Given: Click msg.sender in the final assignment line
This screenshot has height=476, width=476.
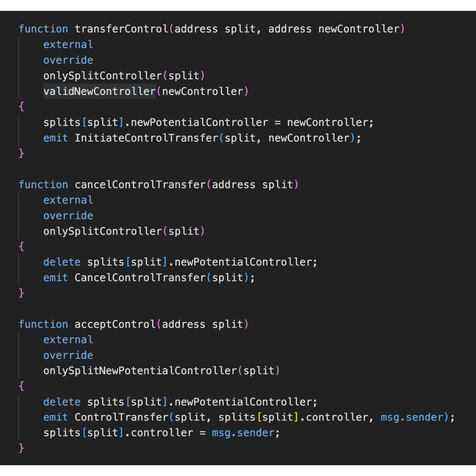Looking at the screenshot, I should click(x=243, y=433).
